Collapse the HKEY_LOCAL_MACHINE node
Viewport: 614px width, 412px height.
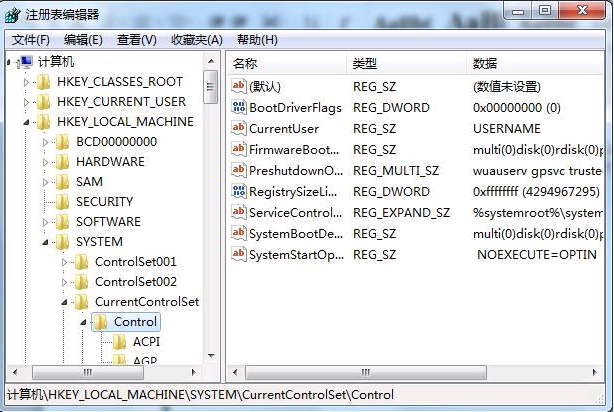pyautogui.click(x=26, y=122)
